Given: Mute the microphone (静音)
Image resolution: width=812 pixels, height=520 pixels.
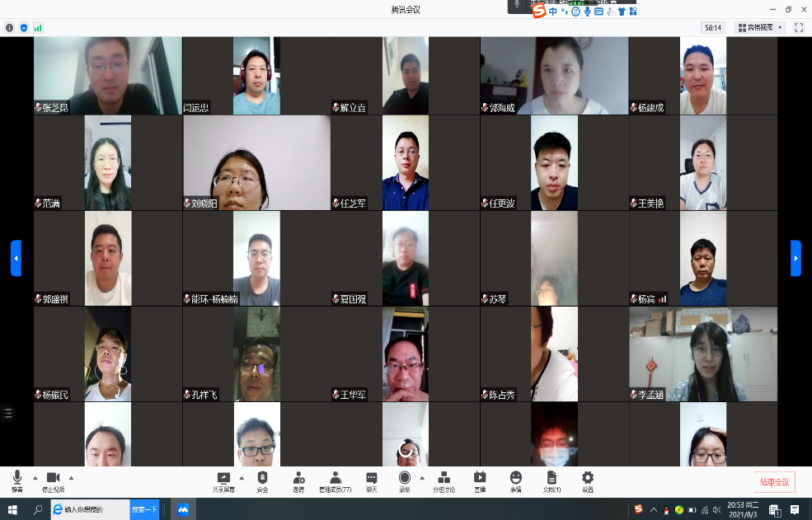Looking at the screenshot, I should tap(16, 480).
